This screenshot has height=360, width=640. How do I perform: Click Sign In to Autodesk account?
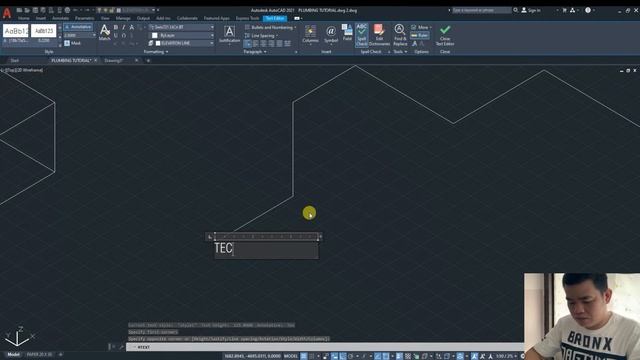(x=531, y=10)
